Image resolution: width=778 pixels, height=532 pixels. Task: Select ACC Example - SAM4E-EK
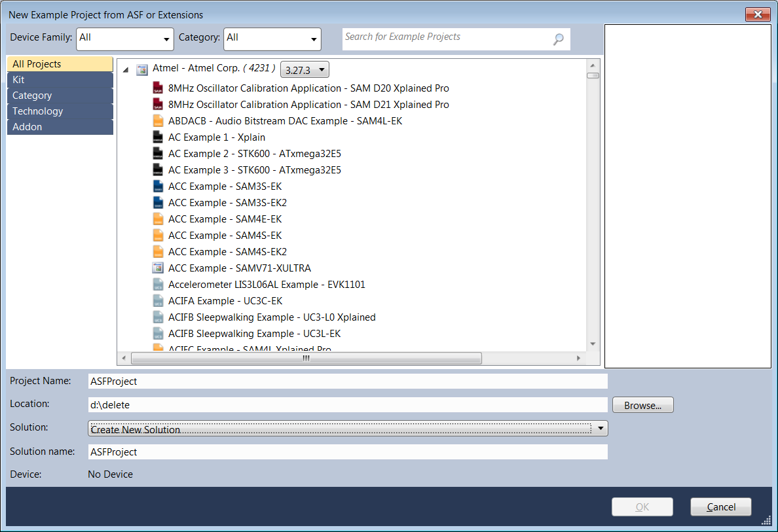225,219
